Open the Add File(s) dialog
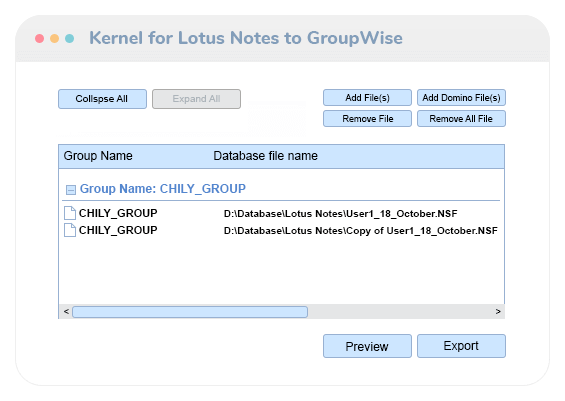 (367, 98)
